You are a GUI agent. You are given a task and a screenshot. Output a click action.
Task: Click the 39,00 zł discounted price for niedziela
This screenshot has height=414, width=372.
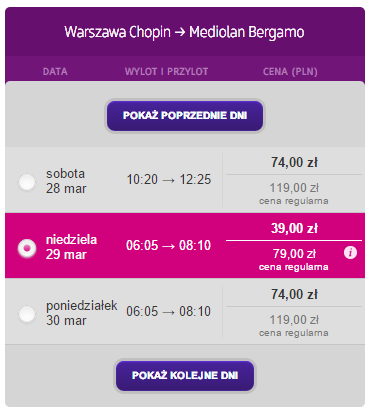pyautogui.click(x=294, y=228)
